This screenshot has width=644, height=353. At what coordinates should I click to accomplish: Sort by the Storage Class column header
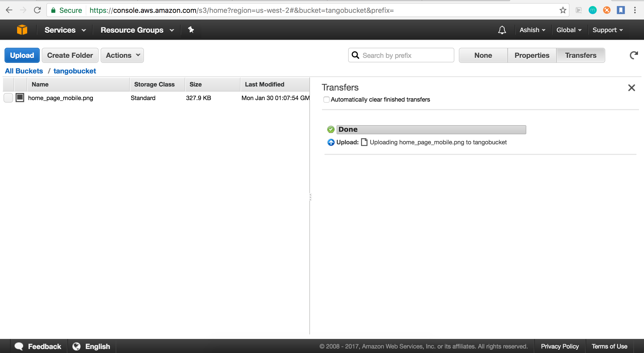click(157, 84)
